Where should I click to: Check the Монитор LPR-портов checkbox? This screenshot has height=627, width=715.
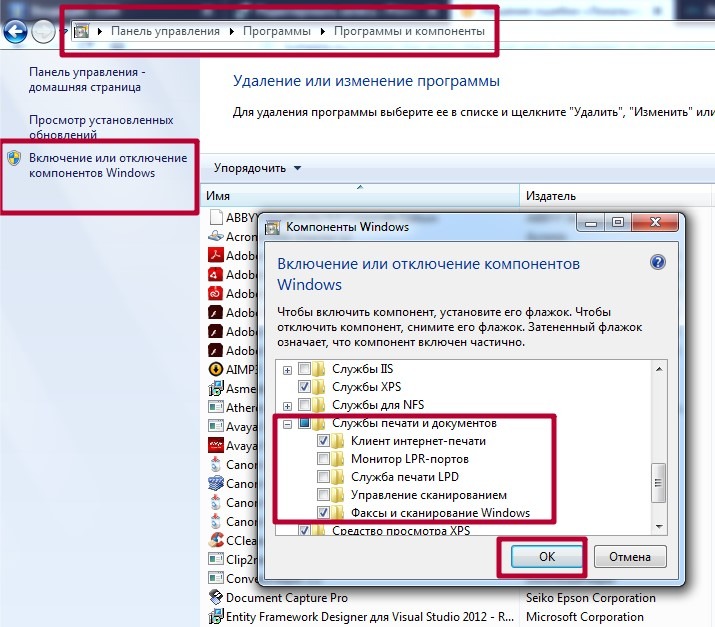point(323,459)
